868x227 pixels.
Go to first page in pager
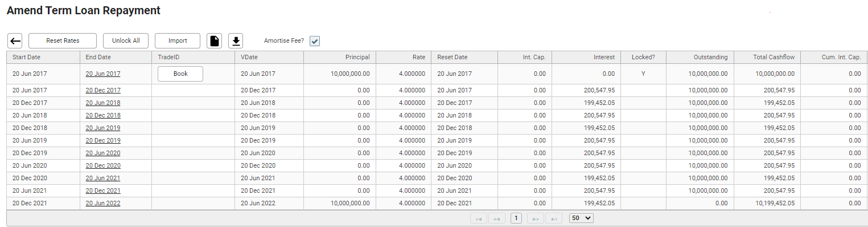coord(479,218)
